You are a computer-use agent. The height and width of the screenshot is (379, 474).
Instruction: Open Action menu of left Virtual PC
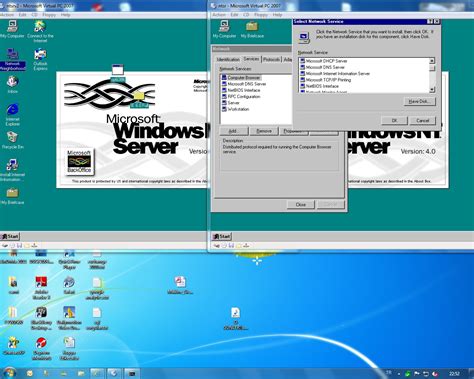pos(7,15)
